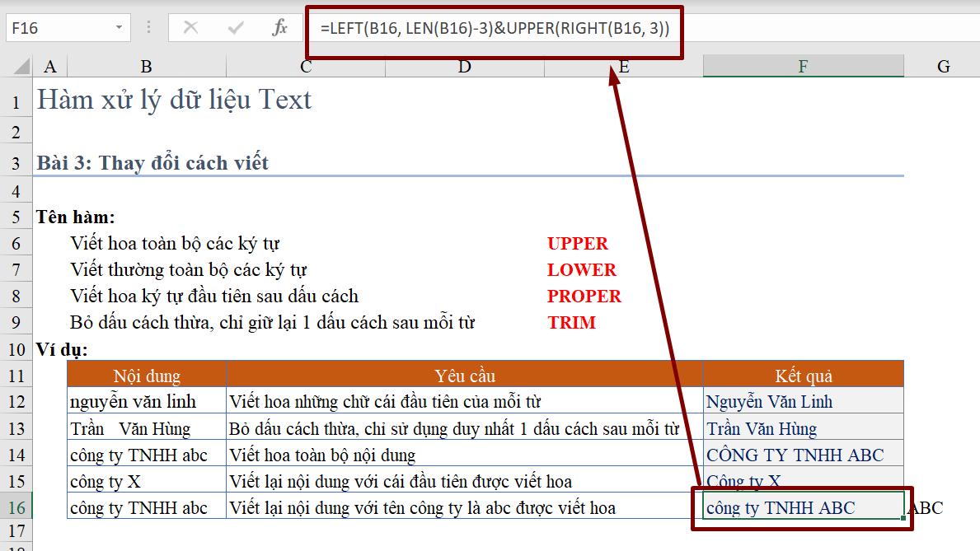Select column B header
Screen dimensions: 980x551
tap(145, 66)
